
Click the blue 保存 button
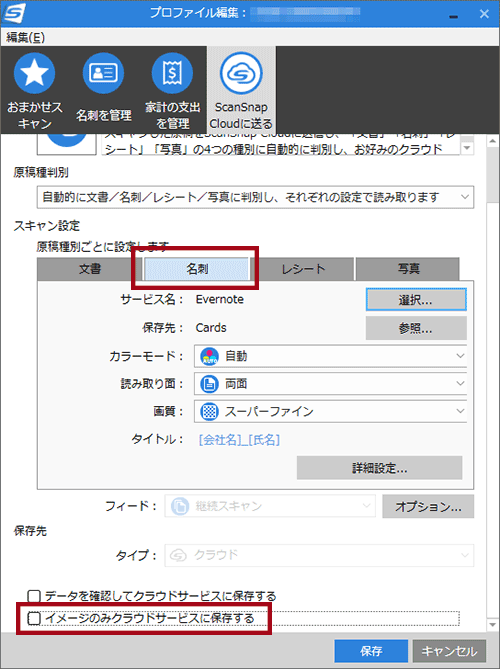[x=371, y=651]
